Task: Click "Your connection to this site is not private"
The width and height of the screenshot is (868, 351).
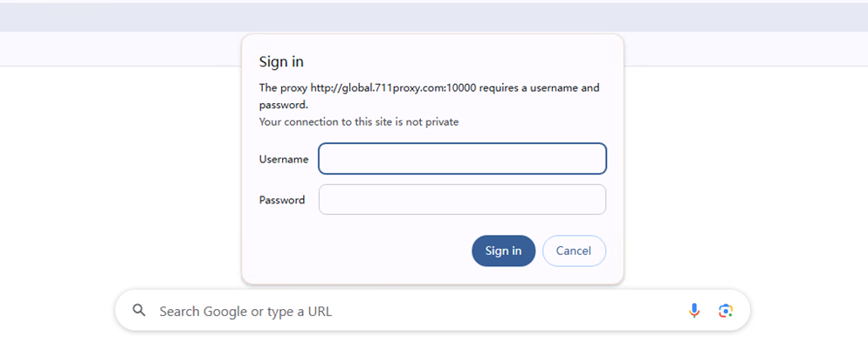Action: point(359,122)
